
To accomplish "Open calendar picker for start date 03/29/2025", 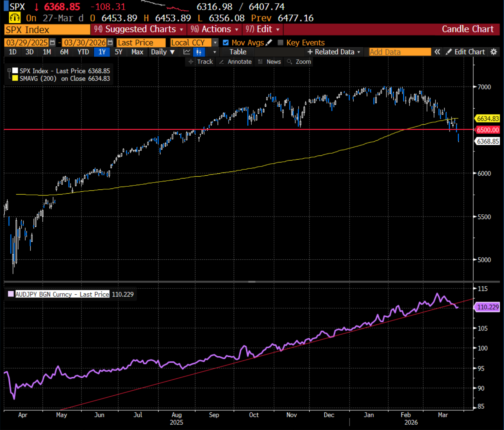I will tap(52, 42).
